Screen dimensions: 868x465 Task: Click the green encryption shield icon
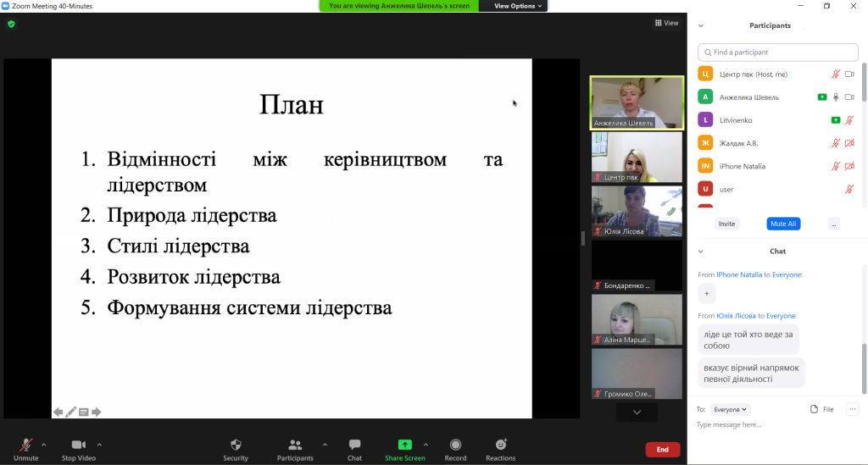(11, 25)
